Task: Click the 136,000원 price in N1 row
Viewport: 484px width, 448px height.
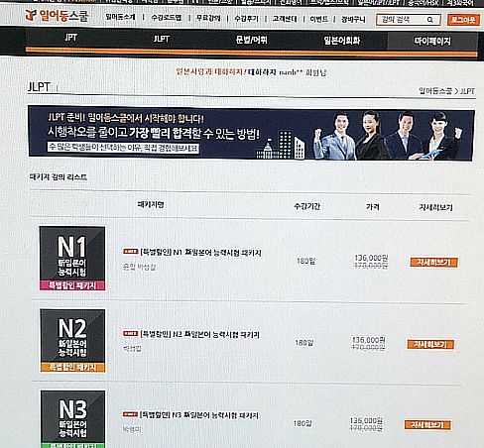Action: pyautogui.click(x=371, y=258)
